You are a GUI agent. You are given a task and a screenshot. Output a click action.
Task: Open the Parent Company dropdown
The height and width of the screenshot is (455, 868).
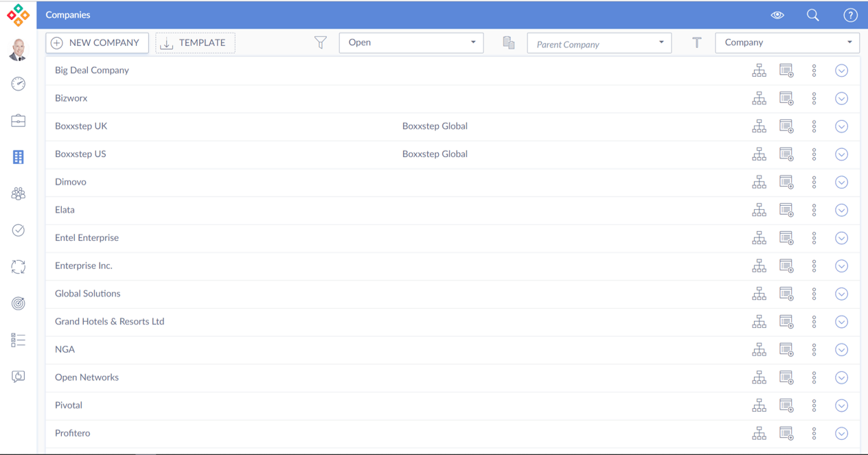[599, 43]
